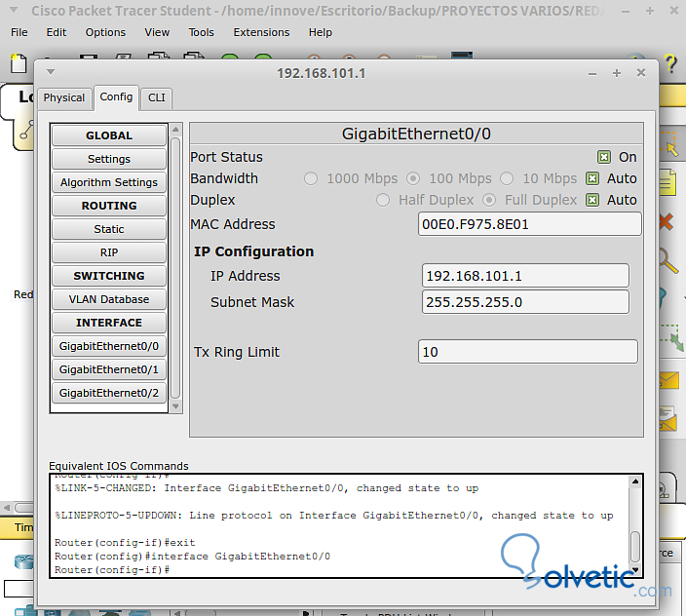Screen dimensions: 686x616
Task: Open the VLAN Database page
Action: pyautogui.click(x=109, y=299)
